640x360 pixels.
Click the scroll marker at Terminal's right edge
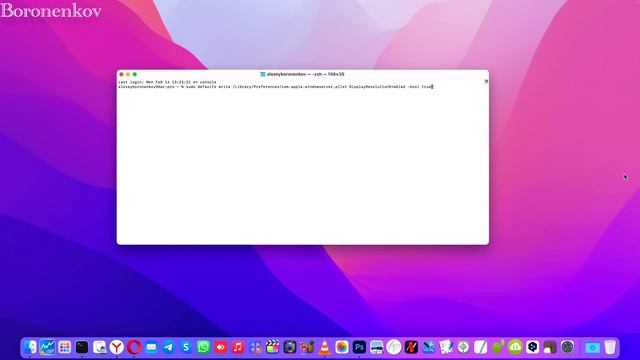[486, 81]
